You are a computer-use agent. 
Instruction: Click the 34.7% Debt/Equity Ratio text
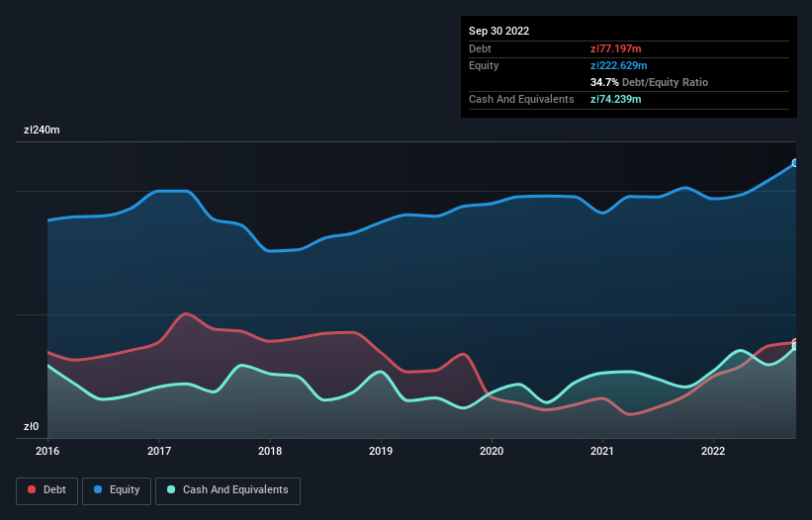click(649, 82)
